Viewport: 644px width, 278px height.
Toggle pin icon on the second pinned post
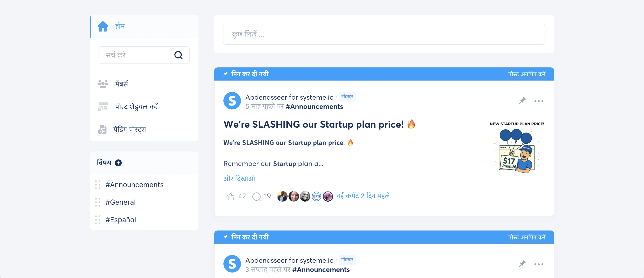click(x=522, y=264)
